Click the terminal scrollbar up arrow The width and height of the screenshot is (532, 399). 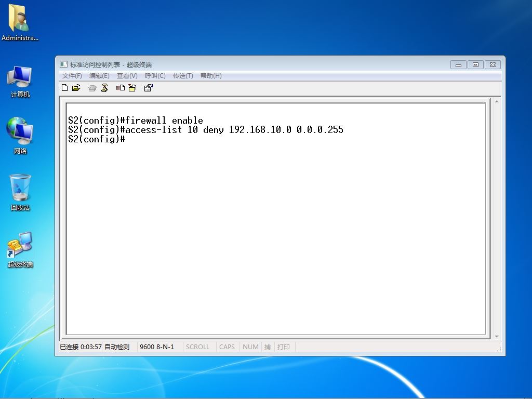pos(497,101)
